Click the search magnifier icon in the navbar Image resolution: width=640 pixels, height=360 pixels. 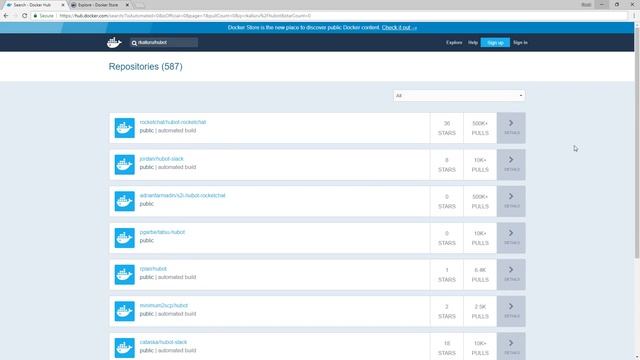tap(134, 43)
